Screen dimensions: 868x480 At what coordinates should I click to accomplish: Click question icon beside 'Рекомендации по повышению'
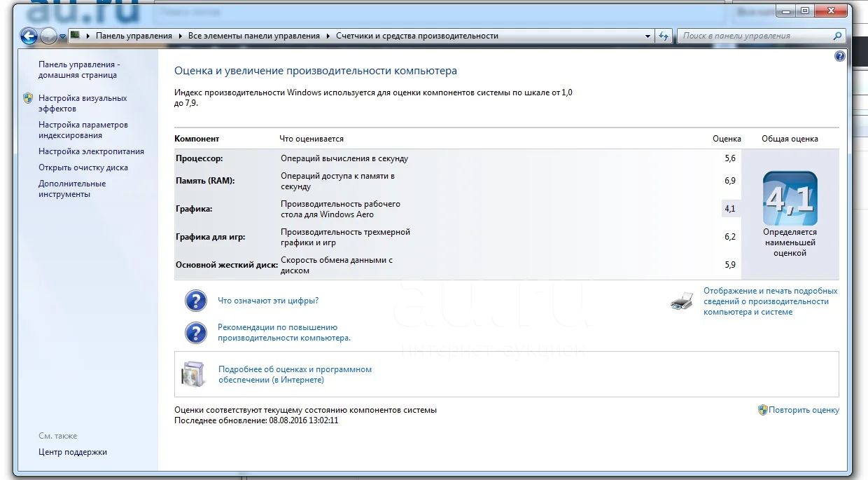pos(196,333)
